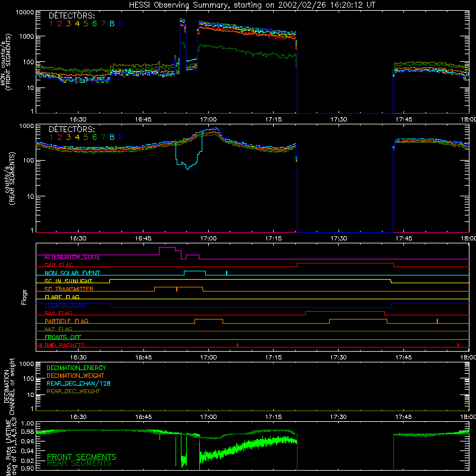This screenshot has height=476, width=476.
Task: Click the PARTICLE_FLAG label
Action: tap(67, 321)
